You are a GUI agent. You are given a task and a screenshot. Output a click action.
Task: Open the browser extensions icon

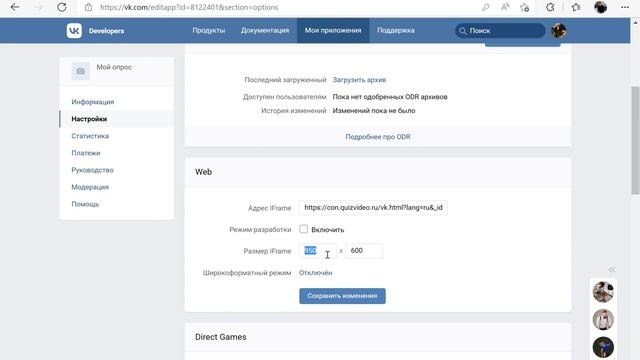coord(550,7)
